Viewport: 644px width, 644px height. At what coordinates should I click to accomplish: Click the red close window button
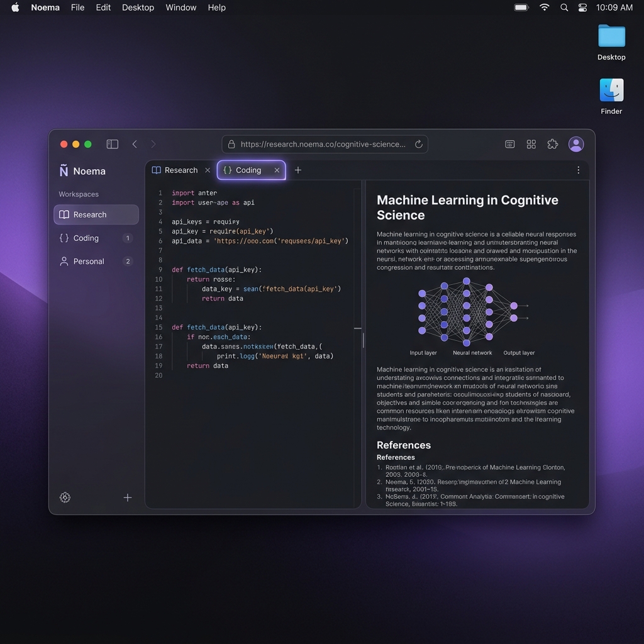click(64, 144)
